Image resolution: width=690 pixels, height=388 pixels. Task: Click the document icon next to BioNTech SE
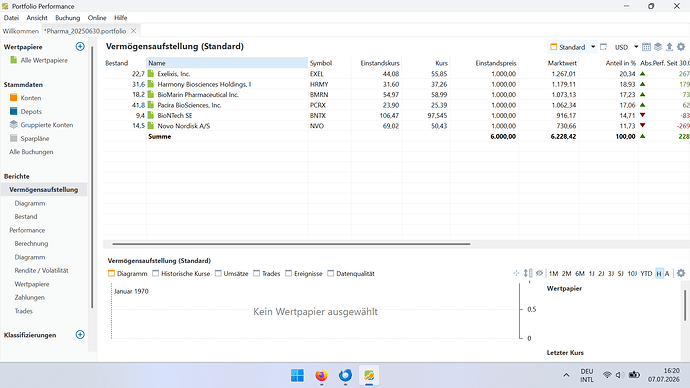pyautogui.click(x=151, y=115)
